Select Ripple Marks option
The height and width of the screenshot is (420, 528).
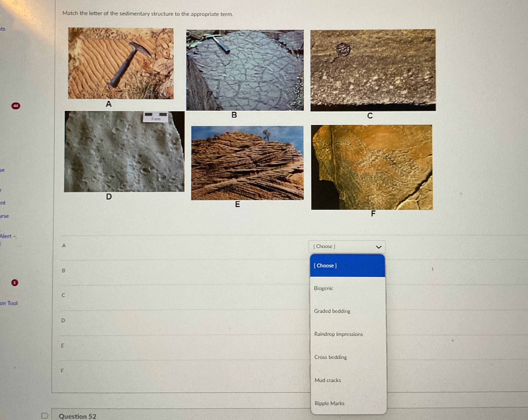click(x=329, y=403)
